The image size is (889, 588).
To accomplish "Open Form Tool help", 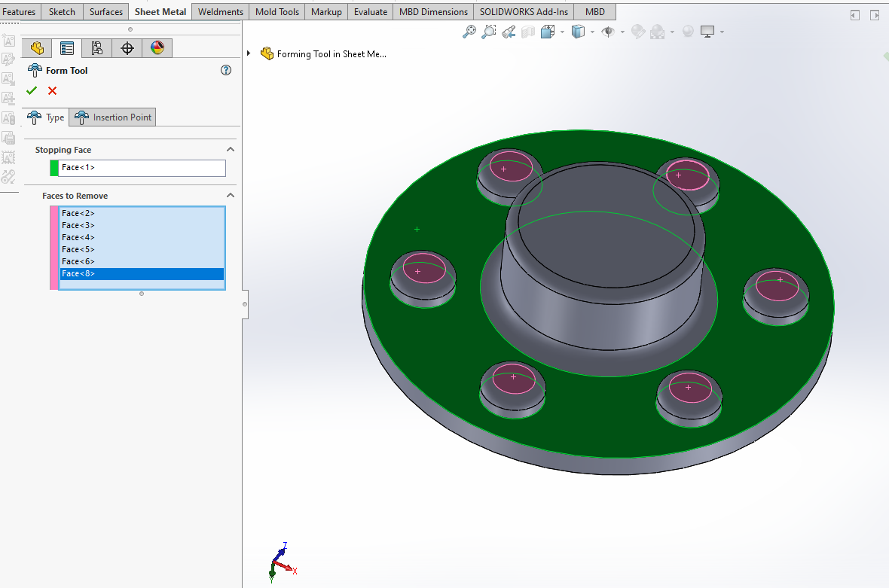I will pos(225,70).
